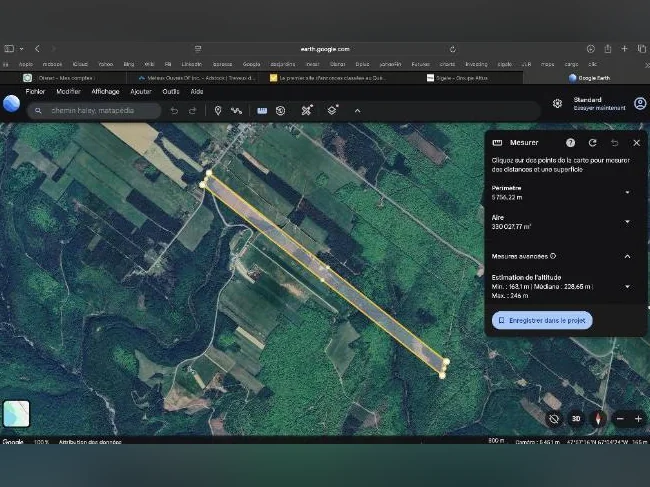Click the compass north indicator
The height and width of the screenshot is (487, 650).
tap(597, 419)
